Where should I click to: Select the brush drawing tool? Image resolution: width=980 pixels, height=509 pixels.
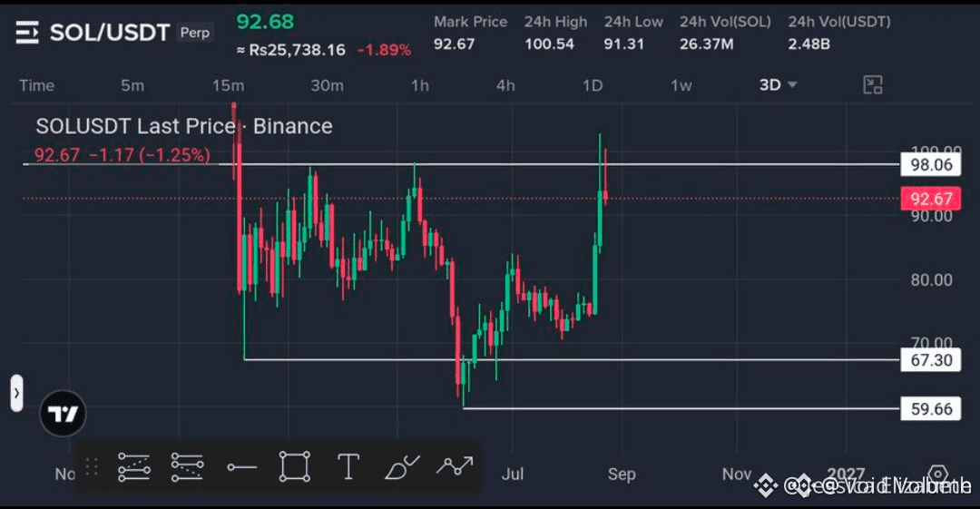pos(401,467)
